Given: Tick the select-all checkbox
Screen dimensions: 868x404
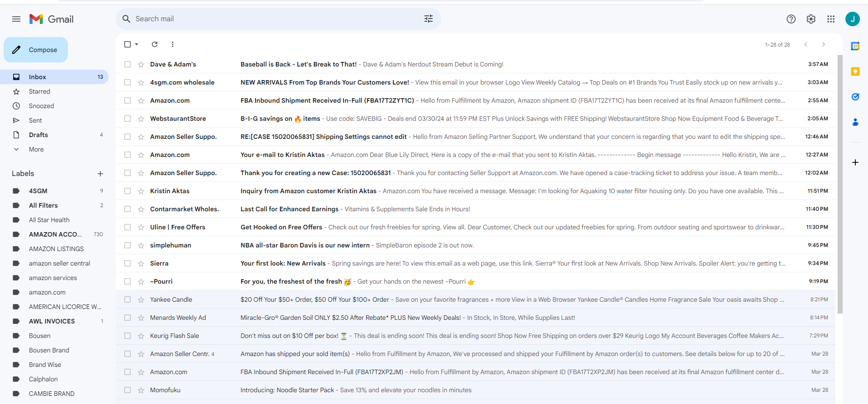Looking at the screenshot, I should coord(127,44).
